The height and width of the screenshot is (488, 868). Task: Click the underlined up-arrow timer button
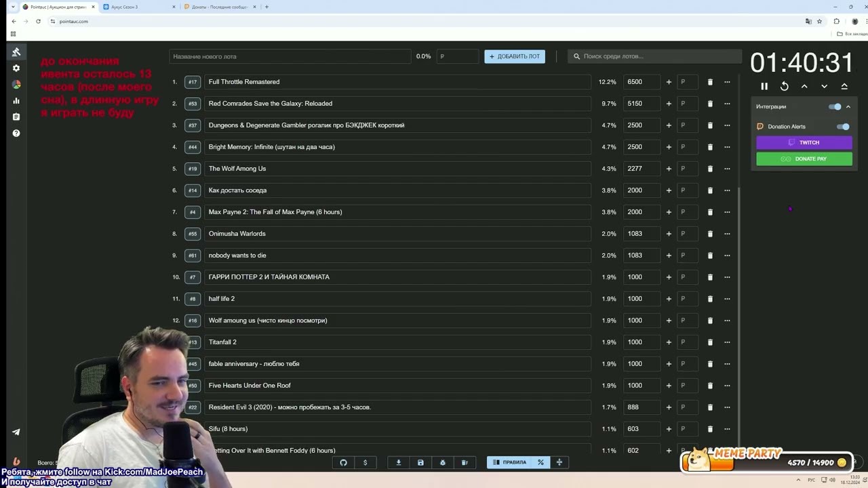844,87
